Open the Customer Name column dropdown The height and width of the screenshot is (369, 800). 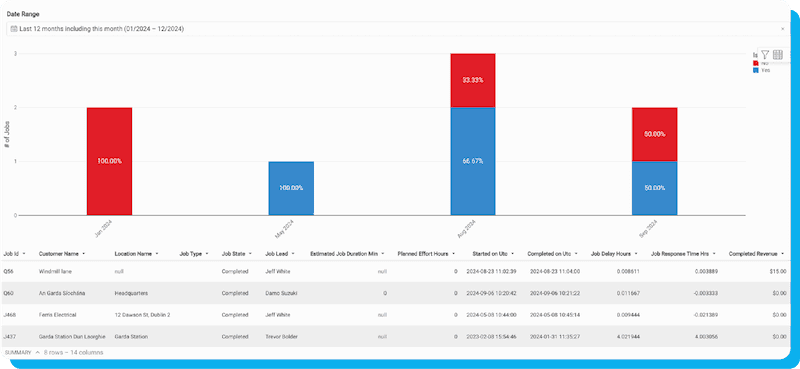click(84, 254)
